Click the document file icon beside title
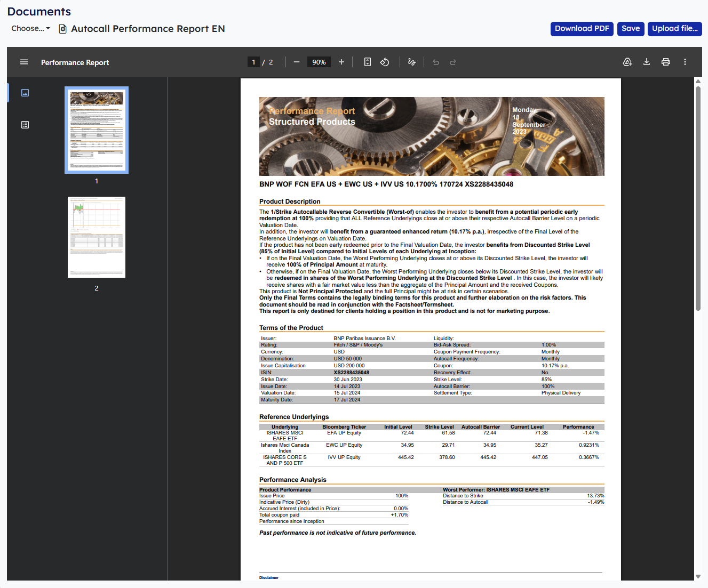708x588 pixels. pyautogui.click(x=62, y=29)
